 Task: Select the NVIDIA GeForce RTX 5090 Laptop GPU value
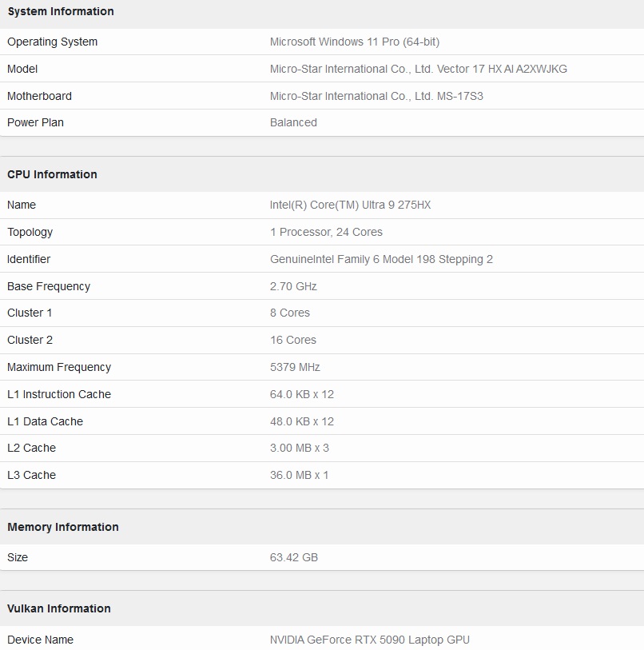point(370,640)
